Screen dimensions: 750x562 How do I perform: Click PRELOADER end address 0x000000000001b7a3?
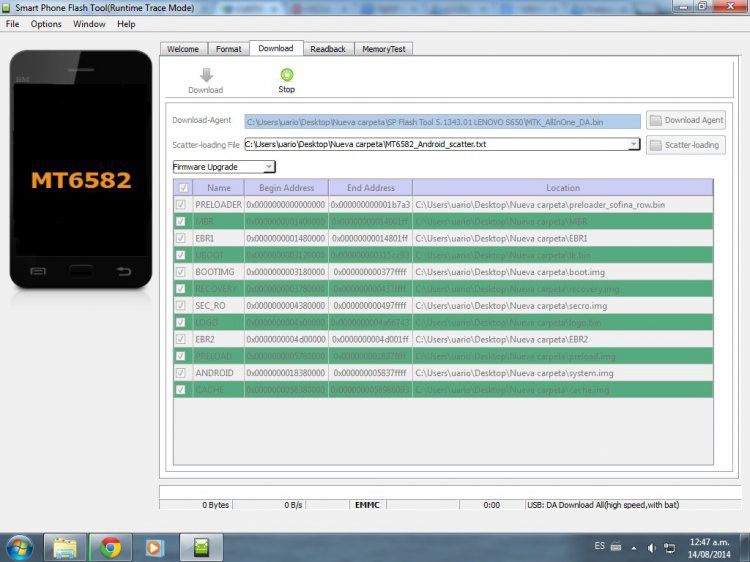370,205
